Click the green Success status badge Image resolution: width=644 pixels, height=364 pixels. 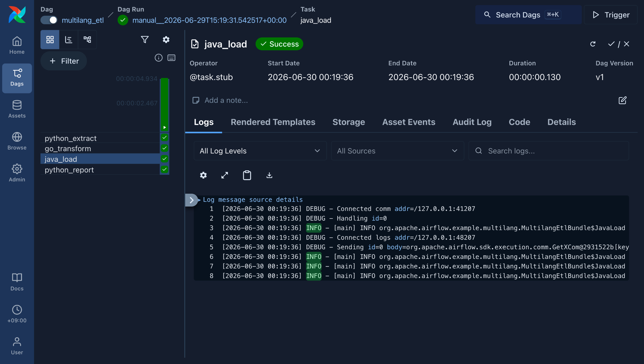[x=279, y=44]
